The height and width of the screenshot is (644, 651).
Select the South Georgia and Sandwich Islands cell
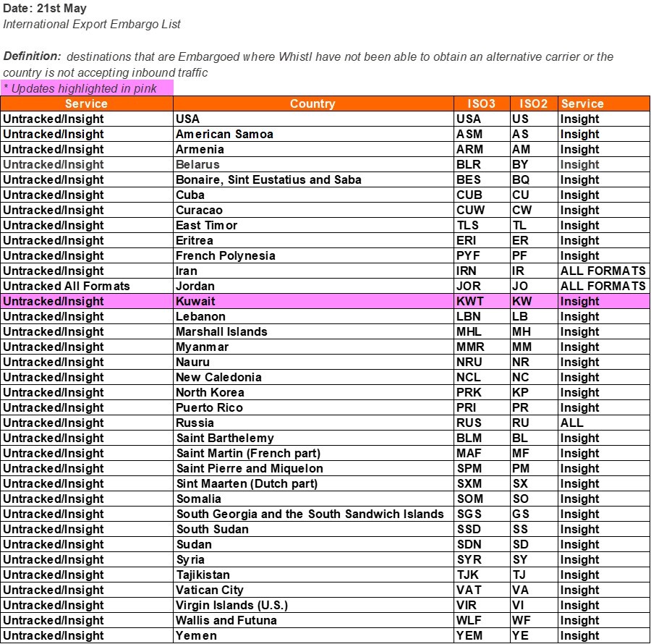(x=313, y=514)
